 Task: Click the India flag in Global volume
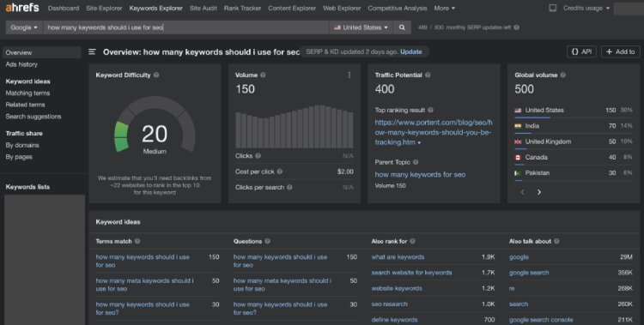pos(518,126)
